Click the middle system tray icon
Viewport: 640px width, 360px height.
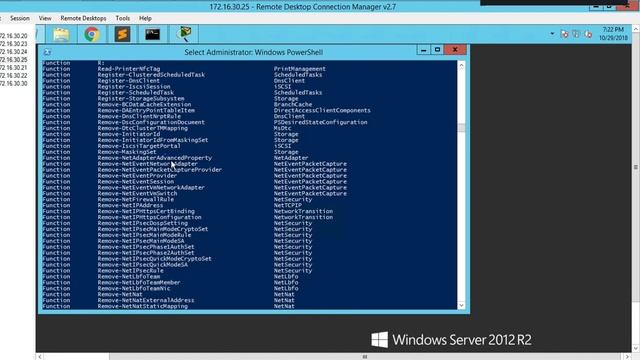[576, 34]
